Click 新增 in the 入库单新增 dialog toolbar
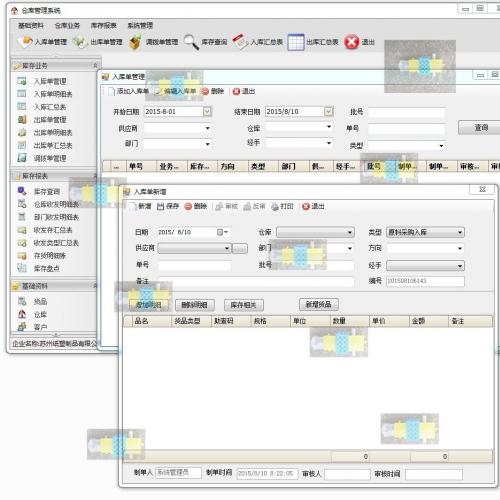The width and height of the screenshot is (500, 500). coord(141,206)
